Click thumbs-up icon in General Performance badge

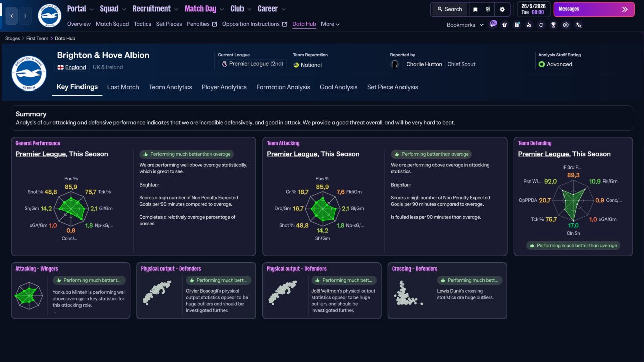pos(145,154)
